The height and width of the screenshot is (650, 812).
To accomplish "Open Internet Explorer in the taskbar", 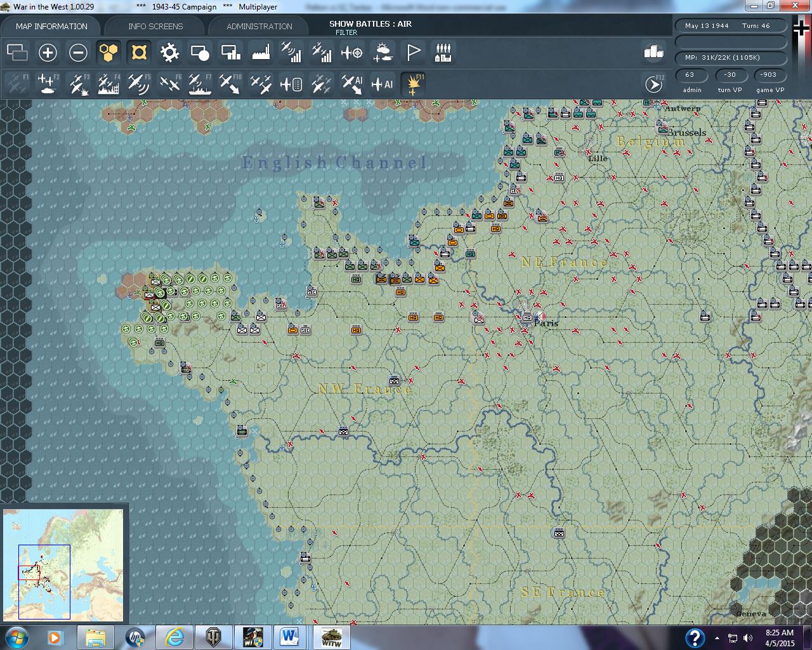I will click(174, 637).
